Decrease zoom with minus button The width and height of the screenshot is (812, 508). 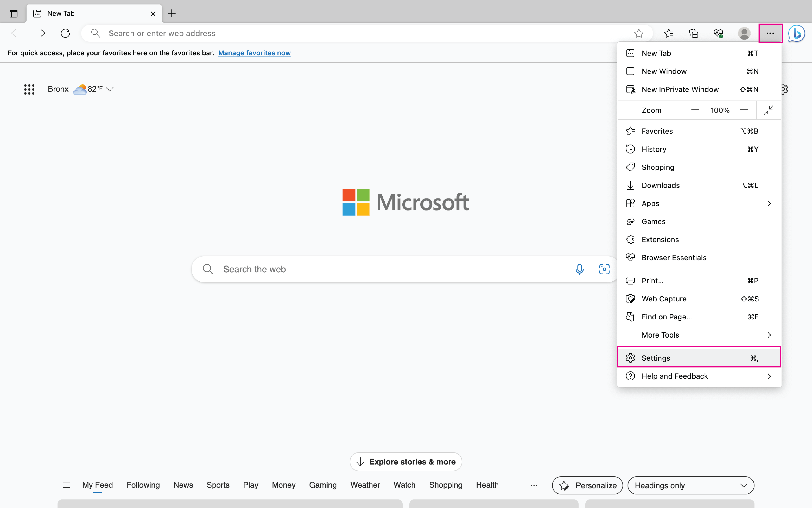pyautogui.click(x=695, y=110)
